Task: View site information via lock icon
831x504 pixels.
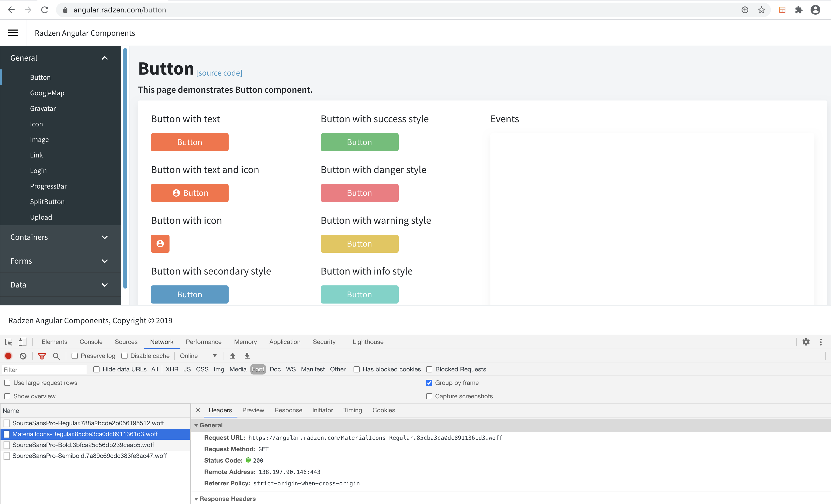Action: pyautogui.click(x=65, y=10)
